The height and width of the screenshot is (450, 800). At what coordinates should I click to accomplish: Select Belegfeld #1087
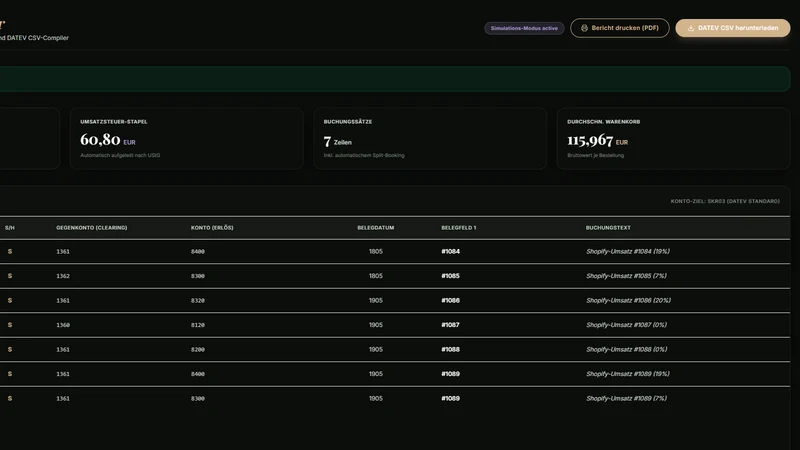point(451,325)
